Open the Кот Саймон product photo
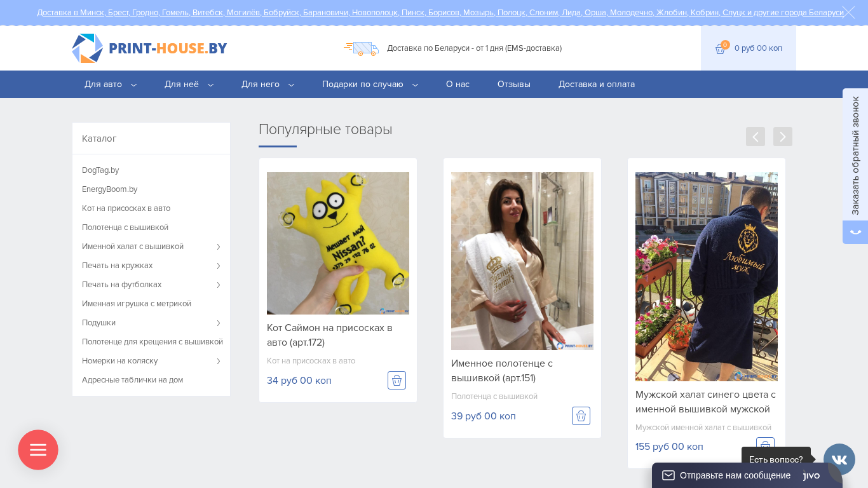The height and width of the screenshot is (488, 868). point(338,243)
